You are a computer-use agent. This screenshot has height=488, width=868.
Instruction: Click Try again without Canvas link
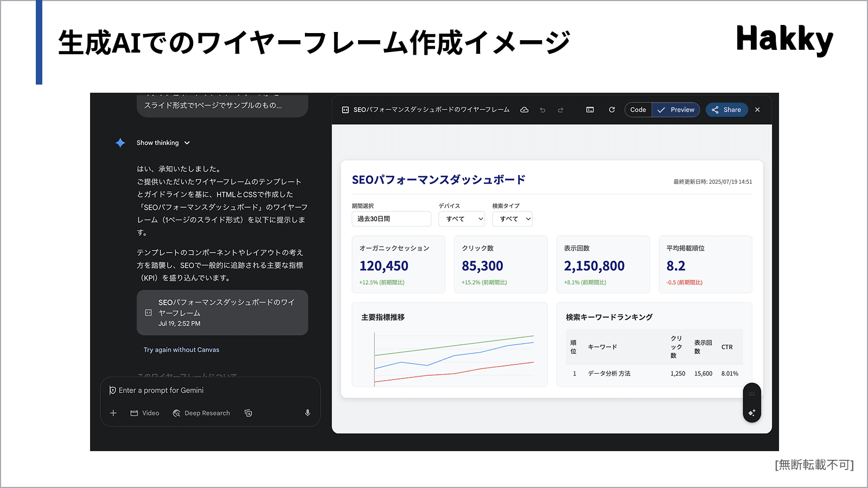click(x=181, y=350)
